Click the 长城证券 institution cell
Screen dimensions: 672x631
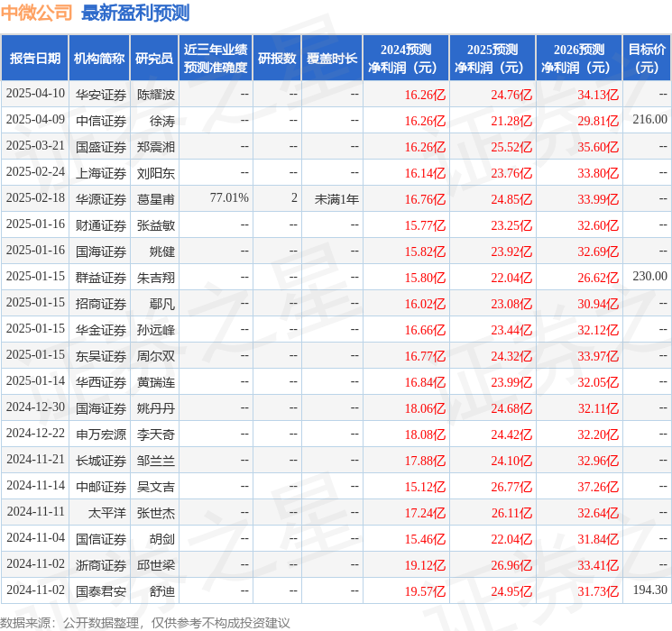coord(101,460)
